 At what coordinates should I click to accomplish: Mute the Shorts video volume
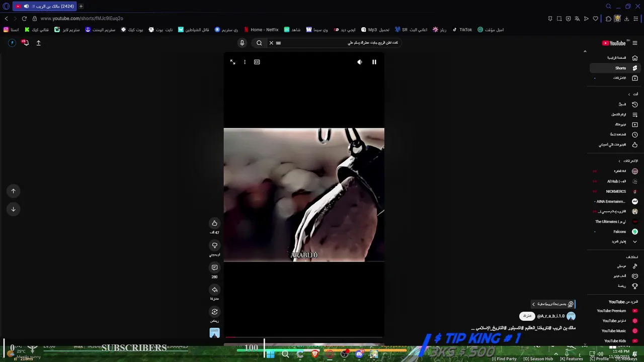360,62
